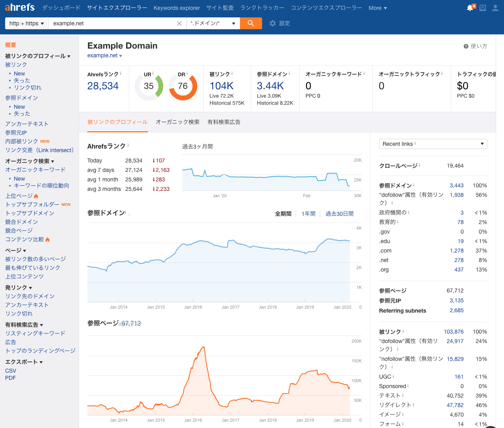Collapse the 被リンクのプロフィール sidebar section
This screenshot has width=504, height=428.
click(x=38, y=56)
